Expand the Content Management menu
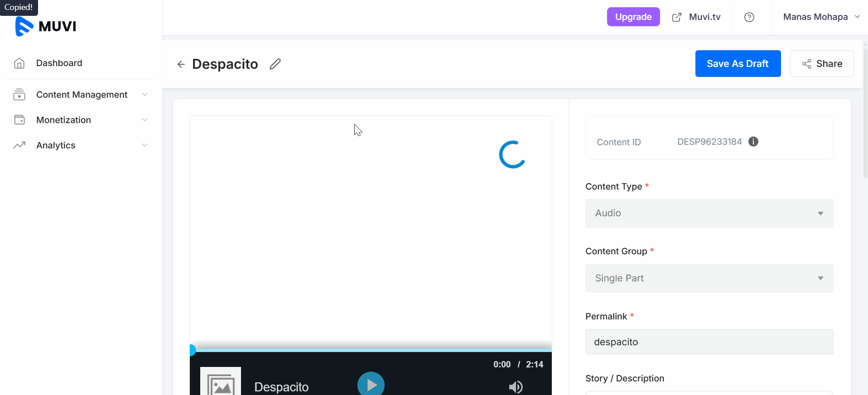 82,95
